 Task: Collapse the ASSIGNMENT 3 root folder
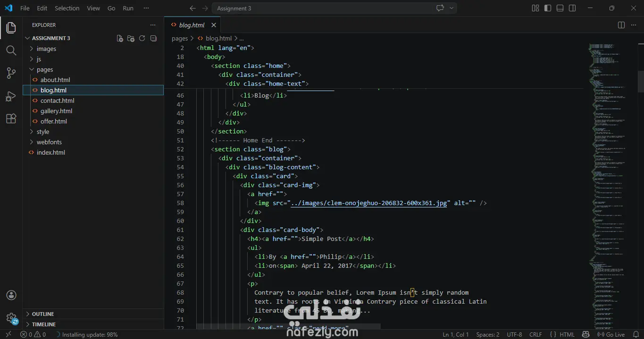tap(51, 38)
